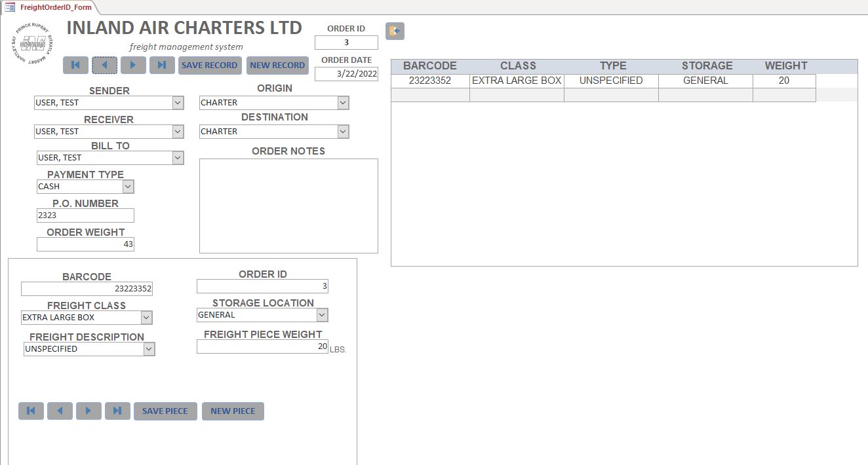Click inside the ORDER NOTES text box
The width and height of the screenshot is (868, 465).
coord(288,206)
